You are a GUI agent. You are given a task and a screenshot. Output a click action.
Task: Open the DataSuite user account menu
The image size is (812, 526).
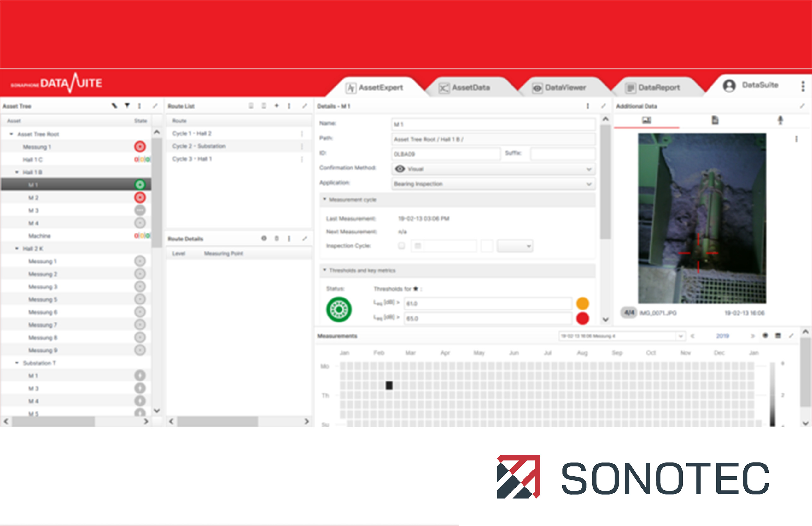point(751,85)
